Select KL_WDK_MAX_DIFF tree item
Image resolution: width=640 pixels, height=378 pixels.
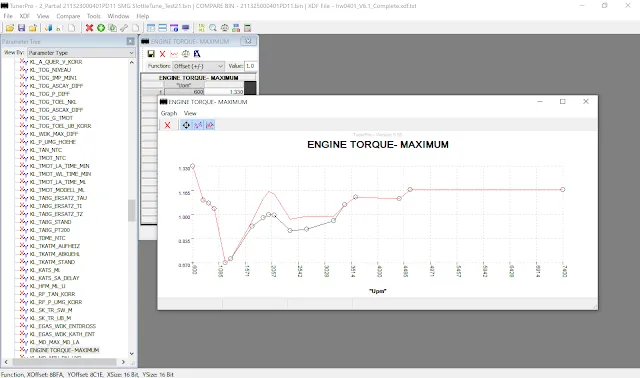tap(54, 134)
